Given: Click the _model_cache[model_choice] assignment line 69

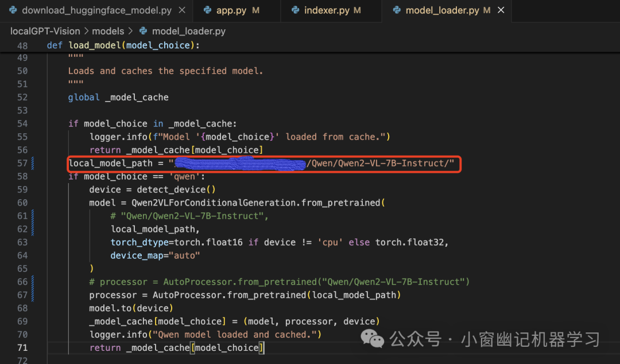Looking at the screenshot, I should [x=235, y=322].
